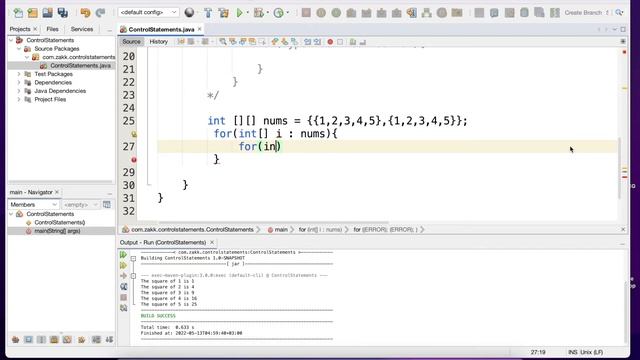The width and height of the screenshot is (640, 360).
Task: Toggle show fields filter in Navigator
Action: 28,340
